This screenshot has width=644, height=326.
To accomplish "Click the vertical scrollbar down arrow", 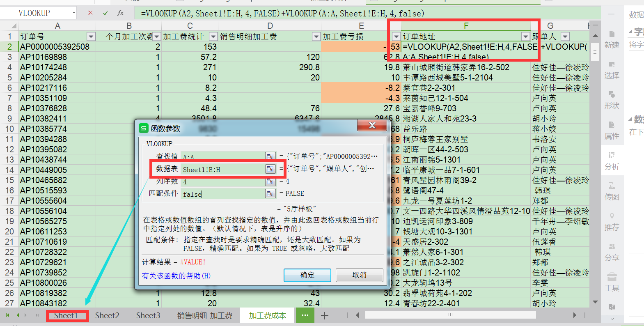I will click(x=596, y=302).
